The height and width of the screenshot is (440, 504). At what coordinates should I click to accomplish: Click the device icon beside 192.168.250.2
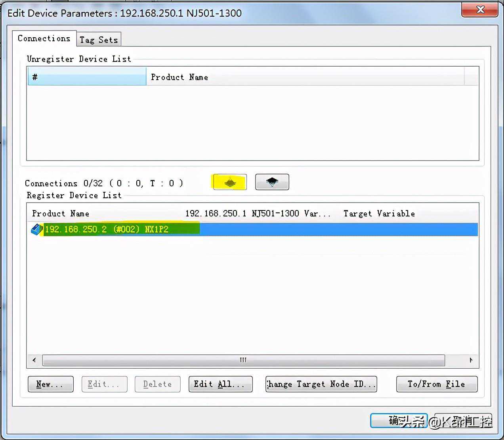pos(36,230)
